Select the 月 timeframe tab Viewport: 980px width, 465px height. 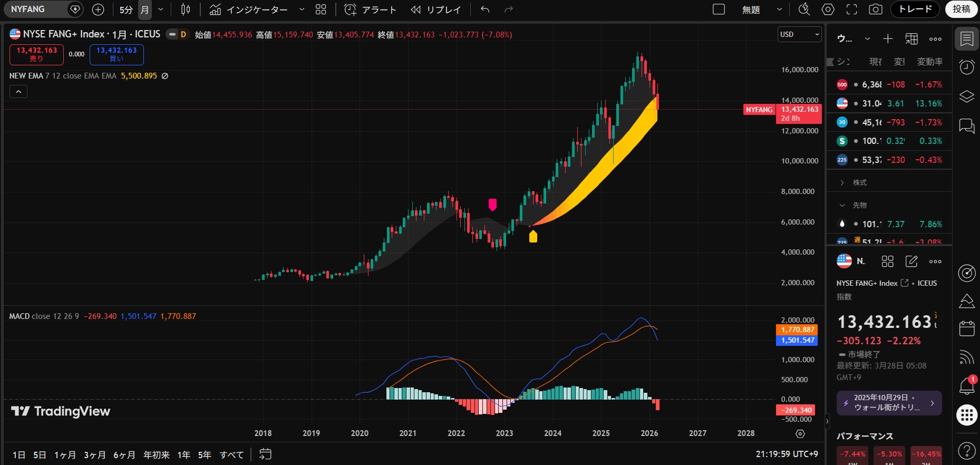point(145,9)
